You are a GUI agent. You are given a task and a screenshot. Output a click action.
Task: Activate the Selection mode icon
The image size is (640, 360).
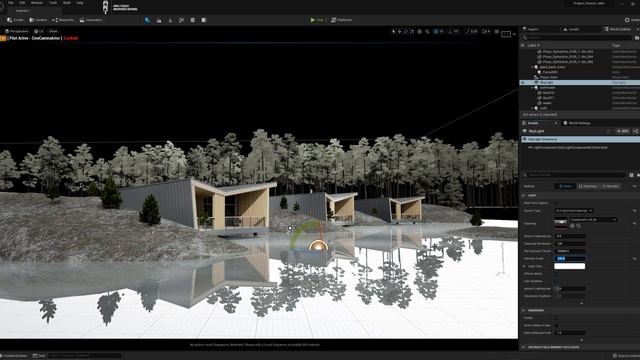pyautogui.click(x=147, y=20)
